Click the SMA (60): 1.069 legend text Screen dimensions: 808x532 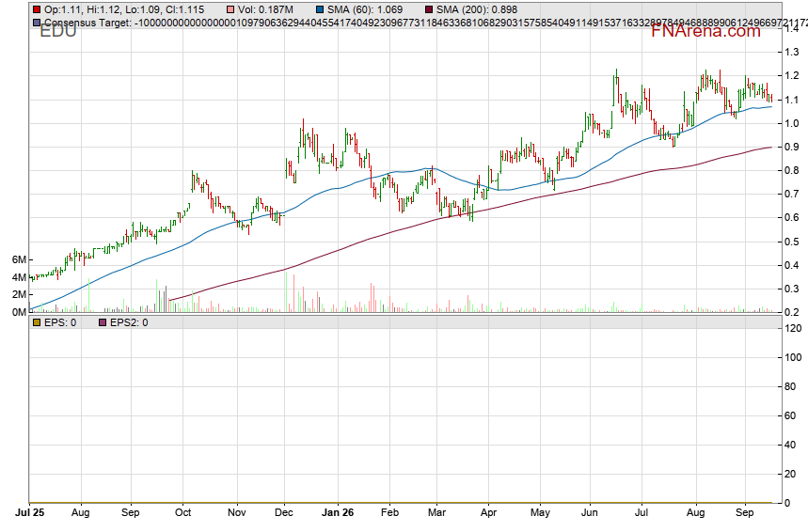(x=365, y=9)
